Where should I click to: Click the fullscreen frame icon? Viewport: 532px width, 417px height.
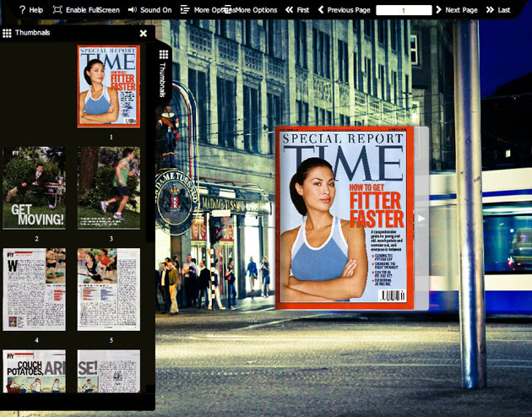point(57,10)
